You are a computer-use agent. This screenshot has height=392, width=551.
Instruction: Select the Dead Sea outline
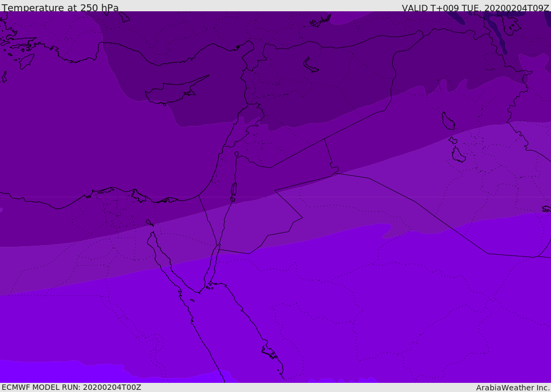click(234, 191)
